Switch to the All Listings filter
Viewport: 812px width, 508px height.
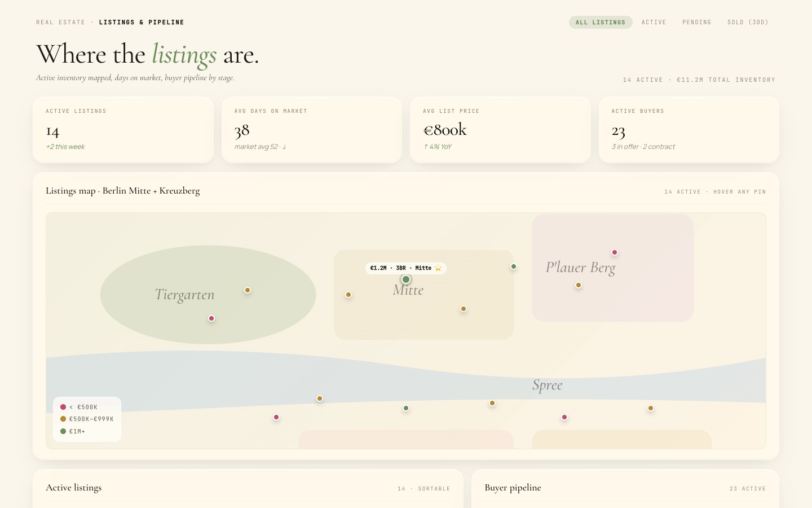point(601,22)
